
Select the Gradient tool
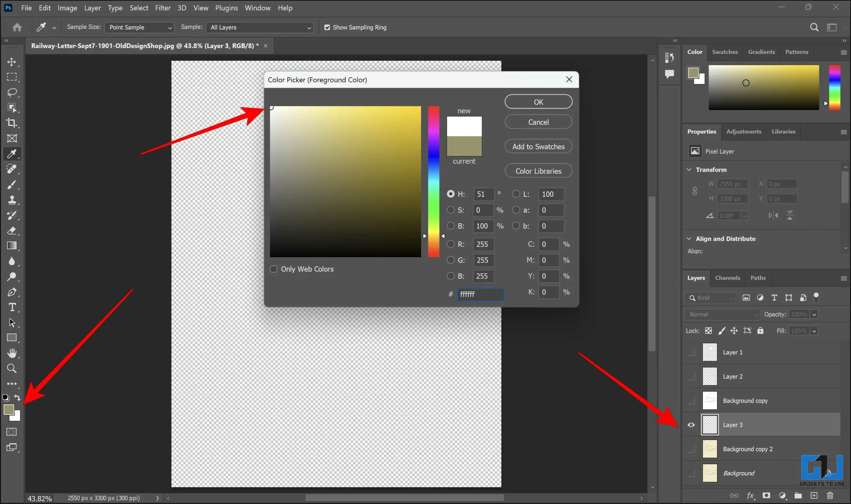[12, 246]
